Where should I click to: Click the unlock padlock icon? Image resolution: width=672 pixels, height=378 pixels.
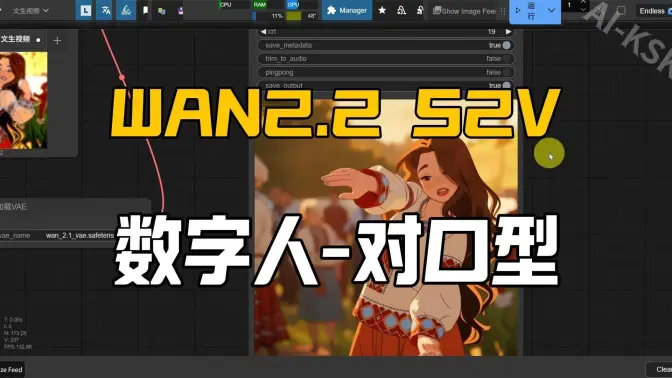420,10
